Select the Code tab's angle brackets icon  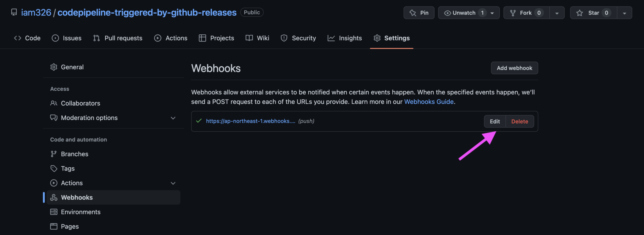17,38
